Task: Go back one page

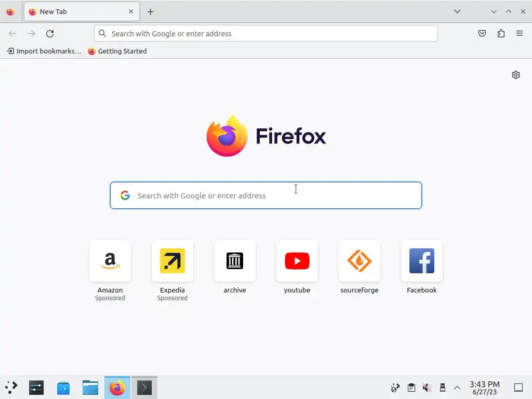Action: [x=12, y=33]
